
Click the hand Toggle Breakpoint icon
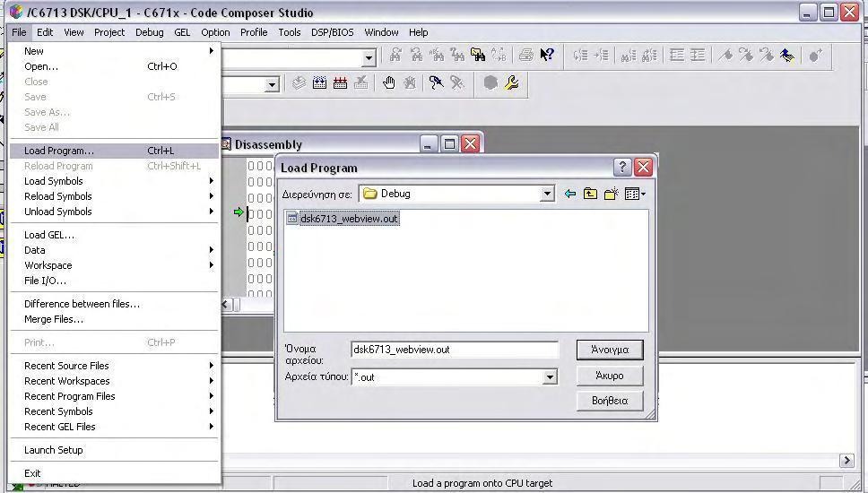(x=389, y=83)
